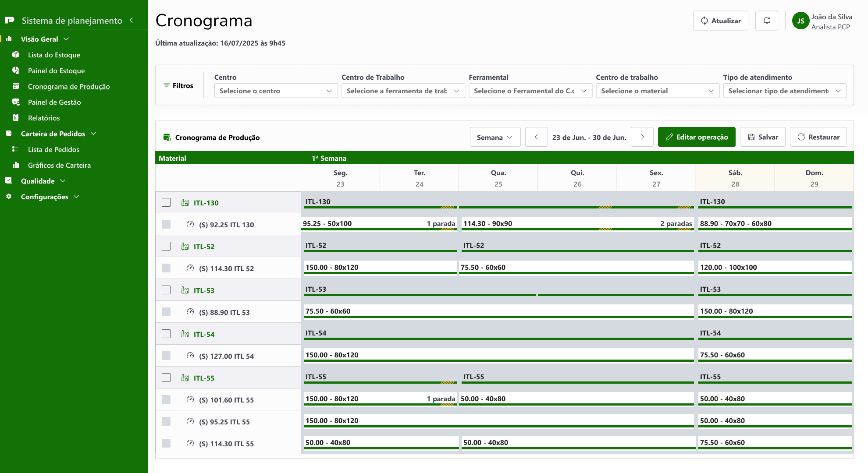
Task: Click the JS user avatar
Action: click(x=800, y=21)
